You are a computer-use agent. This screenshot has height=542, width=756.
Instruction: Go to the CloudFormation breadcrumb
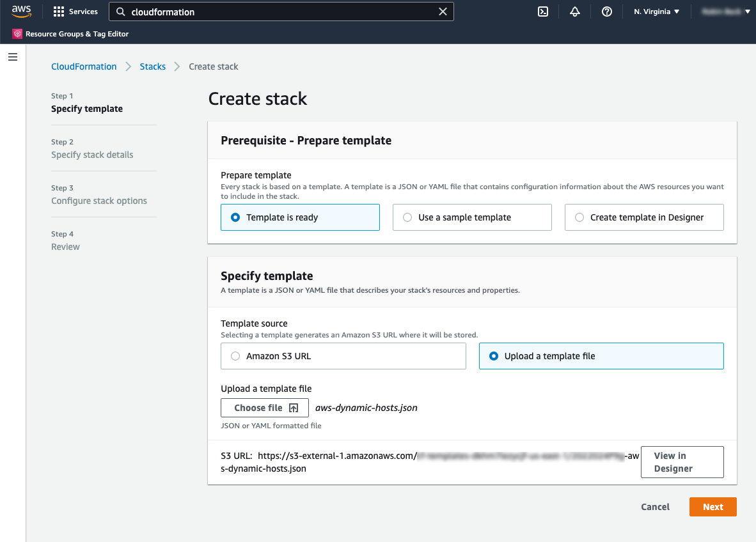pyautogui.click(x=84, y=66)
